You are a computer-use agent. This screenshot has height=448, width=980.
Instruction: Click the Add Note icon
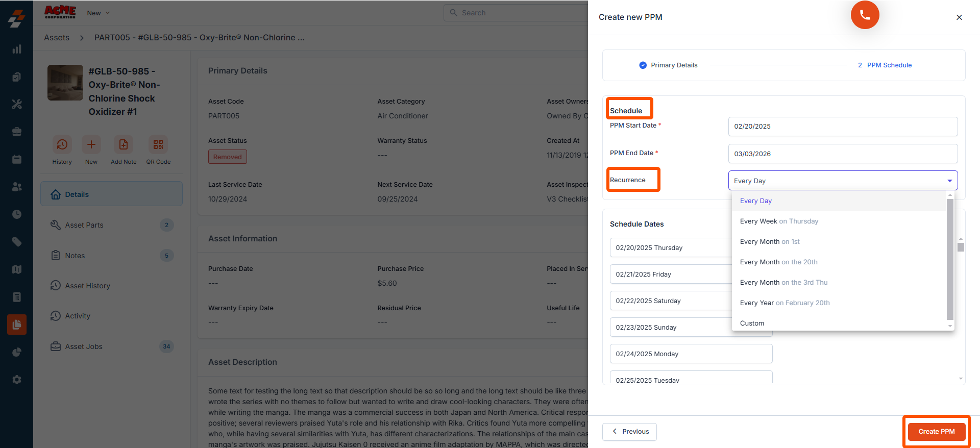pyautogui.click(x=124, y=144)
